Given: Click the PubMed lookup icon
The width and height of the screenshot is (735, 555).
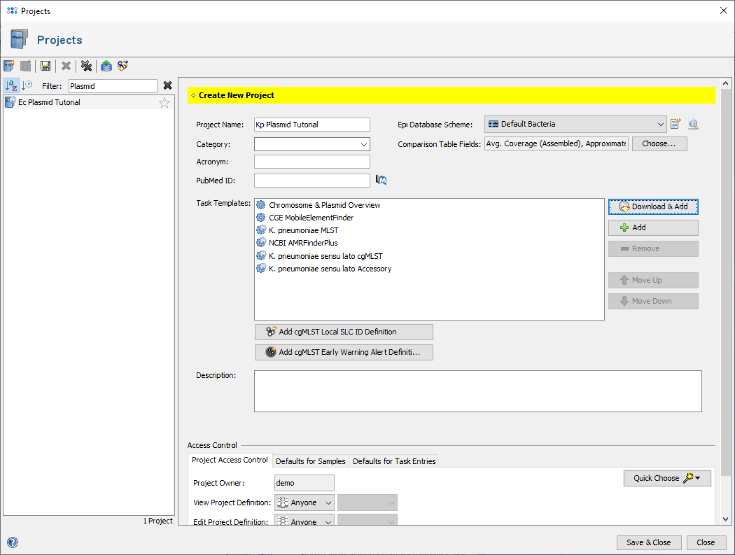Looking at the screenshot, I should 381,180.
